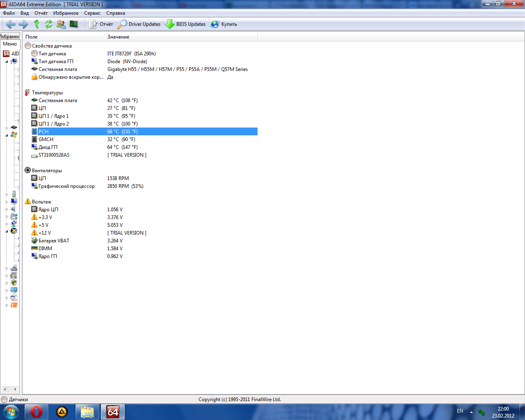Open the Справка menu

pyautogui.click(x=116, y=13)
